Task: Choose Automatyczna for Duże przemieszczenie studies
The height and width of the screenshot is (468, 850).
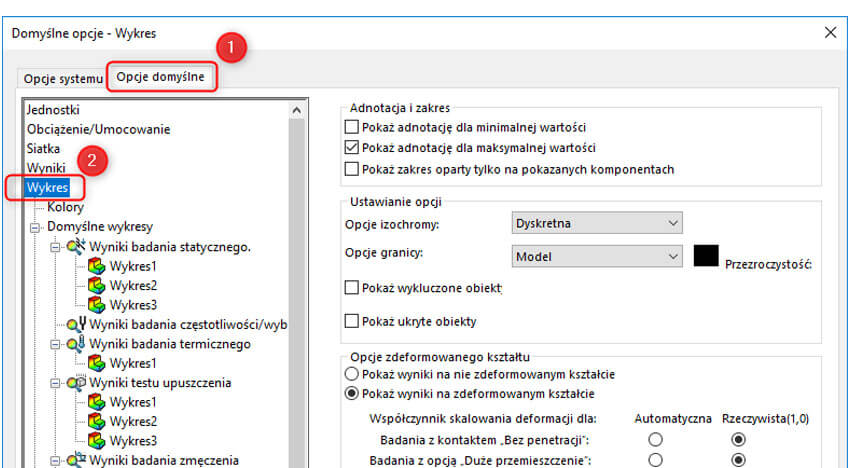Action: (x=655, y=460)
